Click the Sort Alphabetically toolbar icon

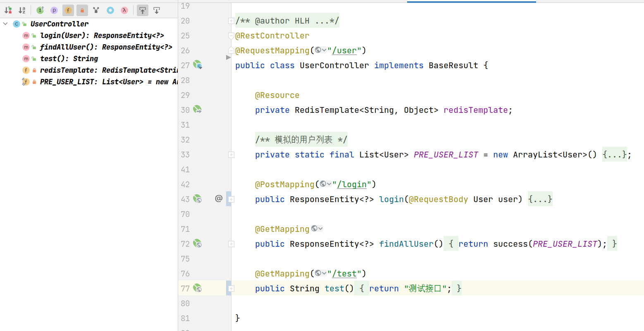click(22, 10)
